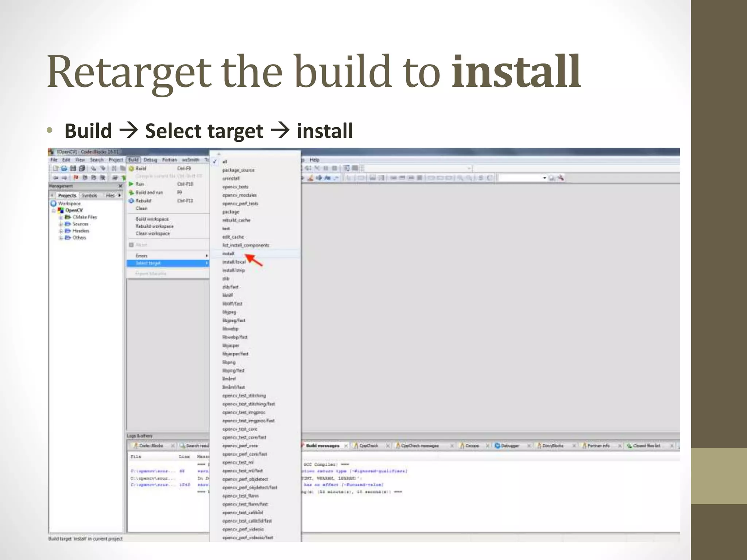Image resolution: width=747 pixels, height=560 pixels.
Task: Select the uninstall target
Action: point(255,179)
